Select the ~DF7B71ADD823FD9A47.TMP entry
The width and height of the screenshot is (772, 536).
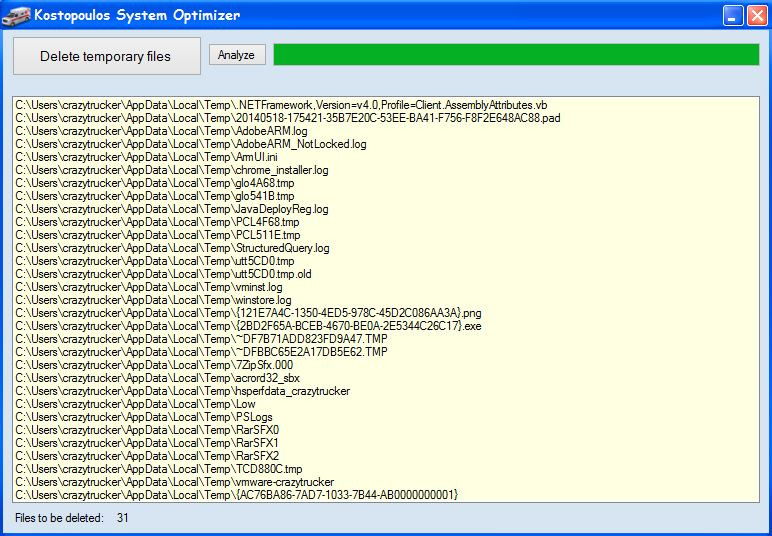(201, 339)
